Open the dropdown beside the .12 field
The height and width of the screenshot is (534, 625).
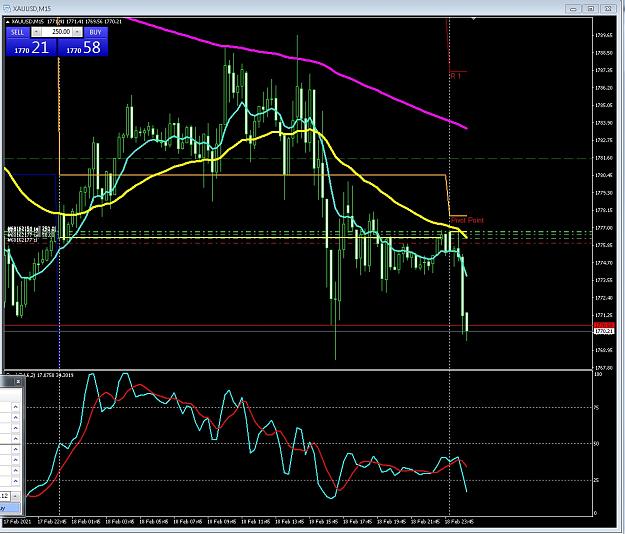[x=15, y=496]
